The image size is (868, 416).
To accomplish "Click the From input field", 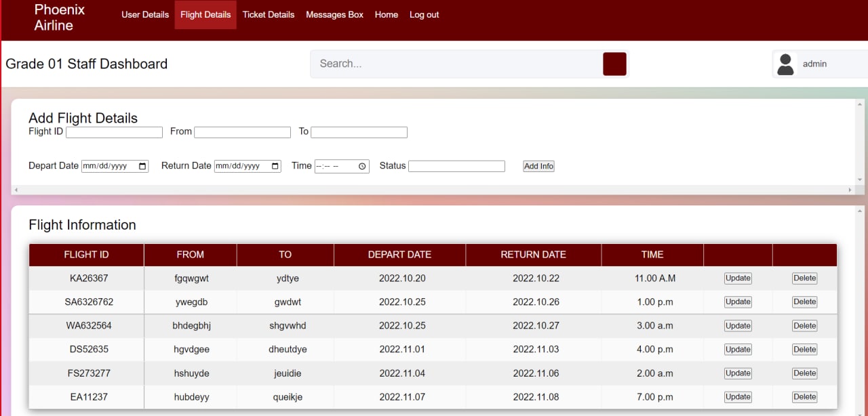I will [242, 132].
